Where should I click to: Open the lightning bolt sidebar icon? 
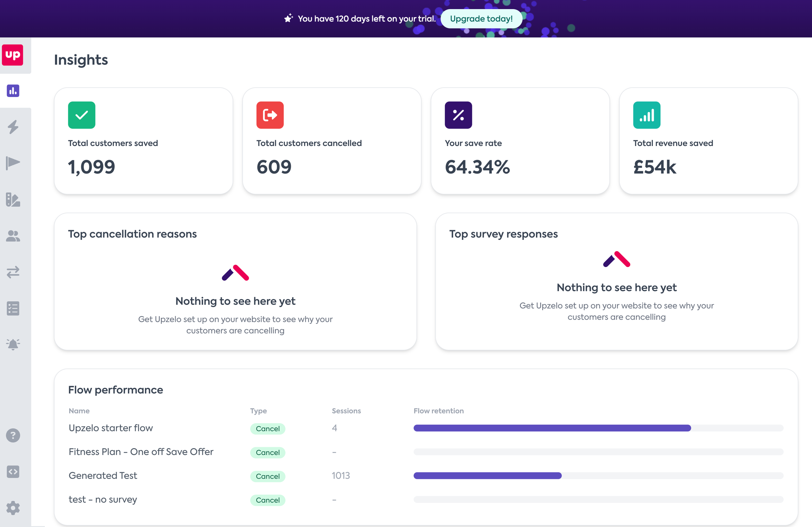(13, 127)
